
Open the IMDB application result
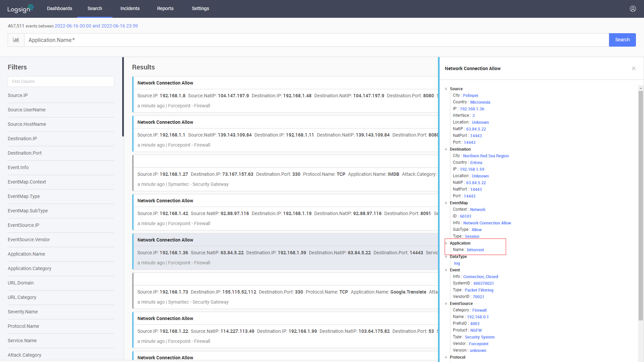tap(285, 173)
